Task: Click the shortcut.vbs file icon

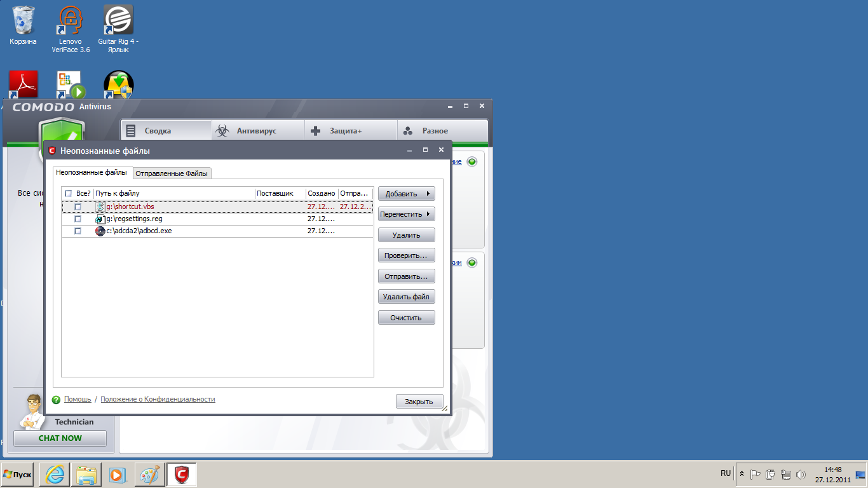Action: point(100,207)
